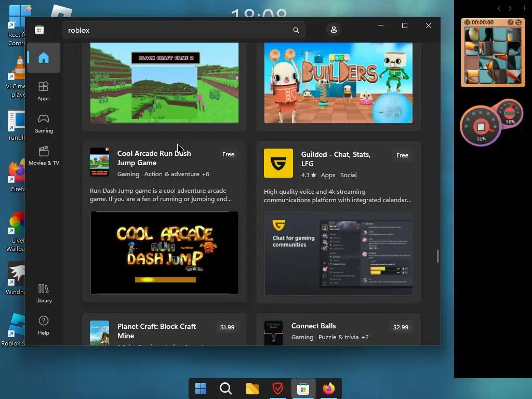Image resolution: width=532 pixels, height=399 pixels.
Task: Open the Builders game screenshot
Action: click(338, 83)
